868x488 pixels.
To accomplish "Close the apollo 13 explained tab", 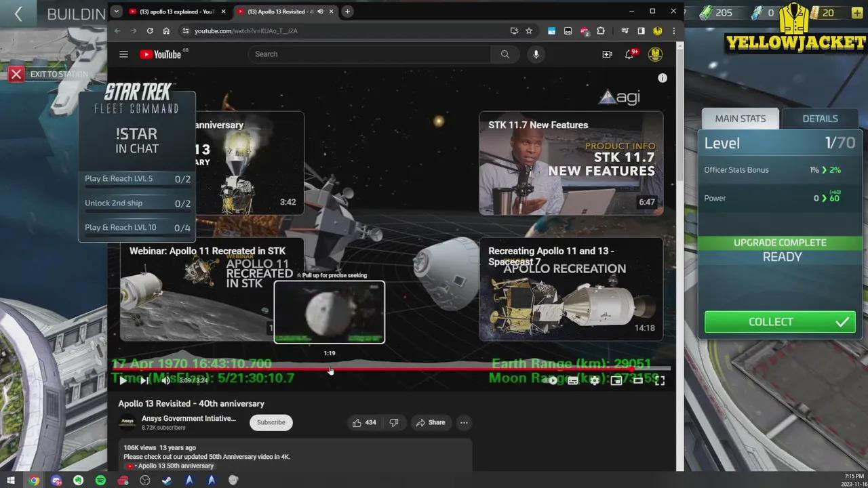I will pos(223,12).
